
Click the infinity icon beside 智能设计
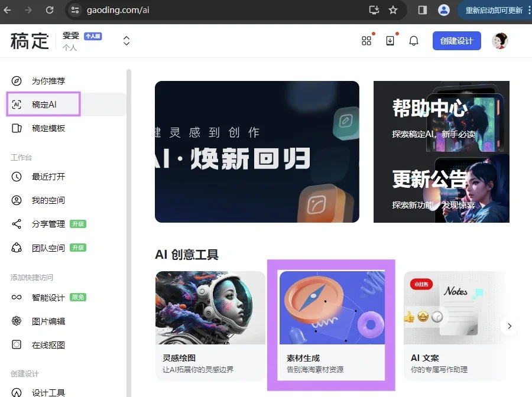[17, 297]
